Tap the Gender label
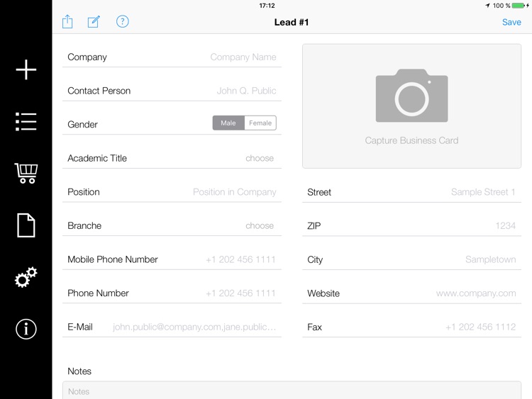Viewport: 532px width, 399px height. click(82, 125)
